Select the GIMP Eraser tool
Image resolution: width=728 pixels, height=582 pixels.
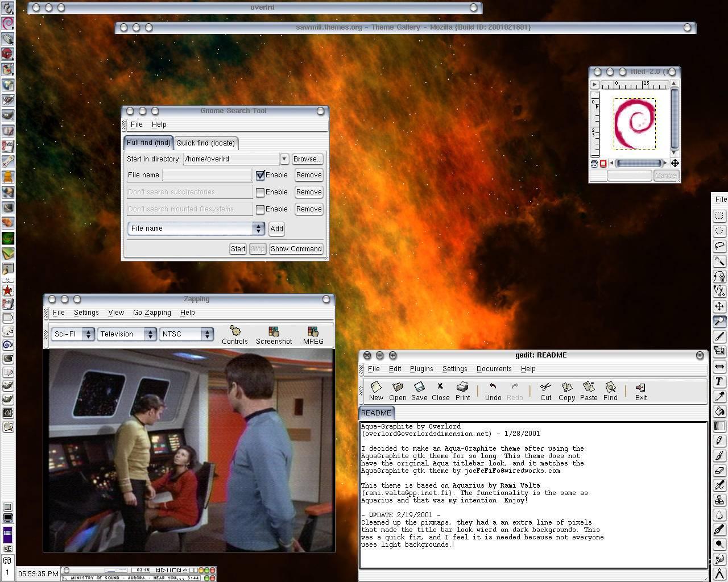click(719, 470)
